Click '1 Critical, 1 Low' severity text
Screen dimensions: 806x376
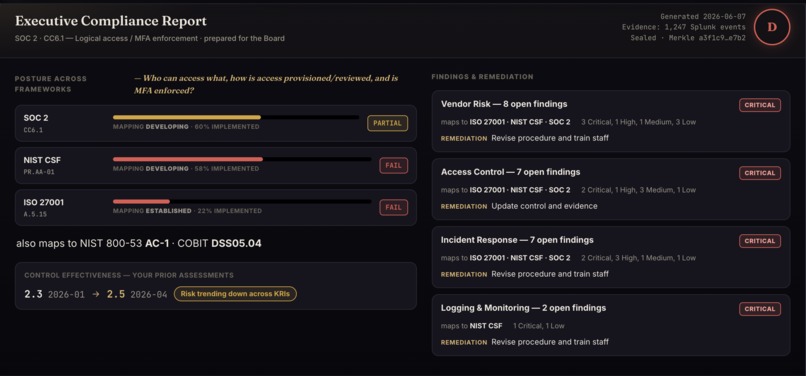(538, 326)
